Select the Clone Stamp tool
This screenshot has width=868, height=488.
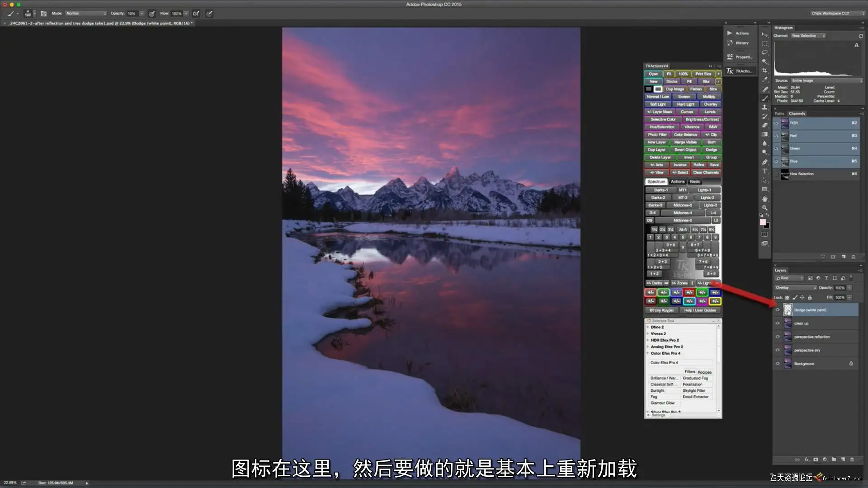point(764,107)
